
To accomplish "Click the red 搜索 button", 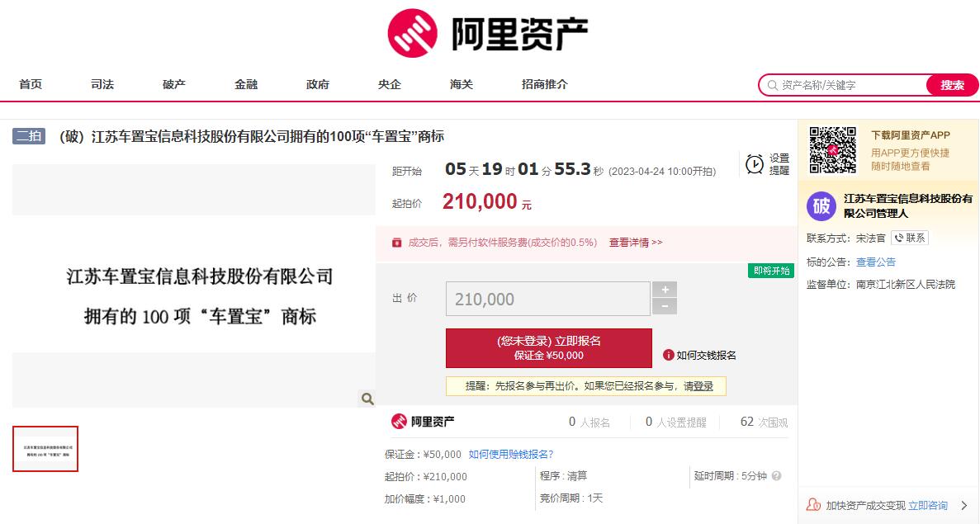I will 952,85.
